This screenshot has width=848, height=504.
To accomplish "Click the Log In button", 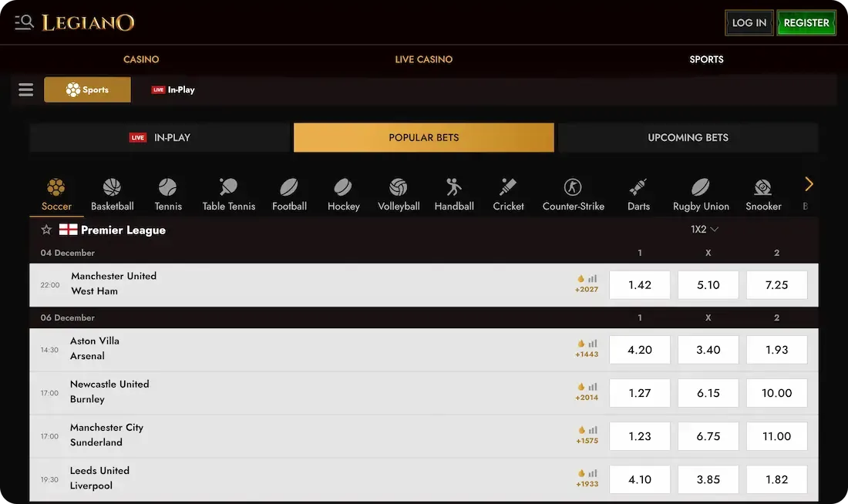I will pyautogui.click(x=749, y=22).
